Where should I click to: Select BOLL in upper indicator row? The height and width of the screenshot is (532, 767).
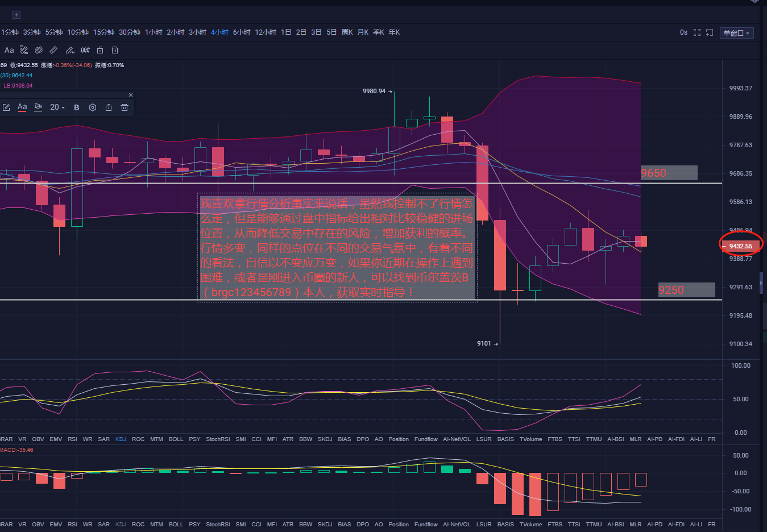(176, 439)
